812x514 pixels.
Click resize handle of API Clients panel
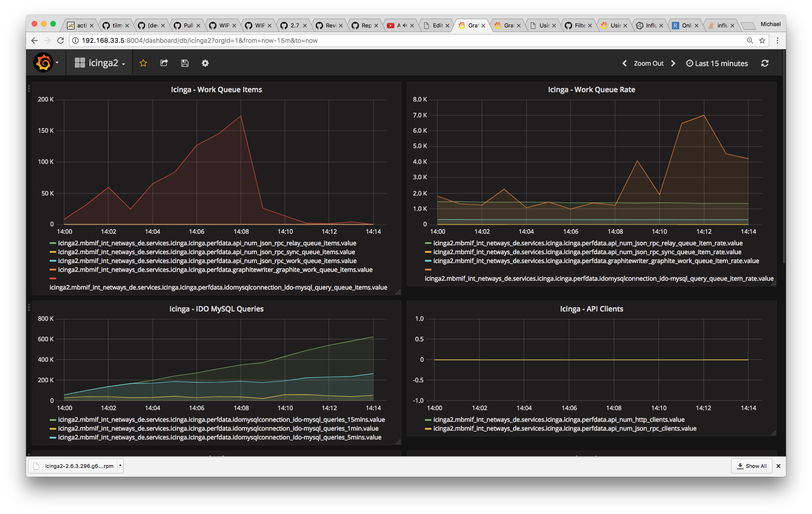(773, 433)
